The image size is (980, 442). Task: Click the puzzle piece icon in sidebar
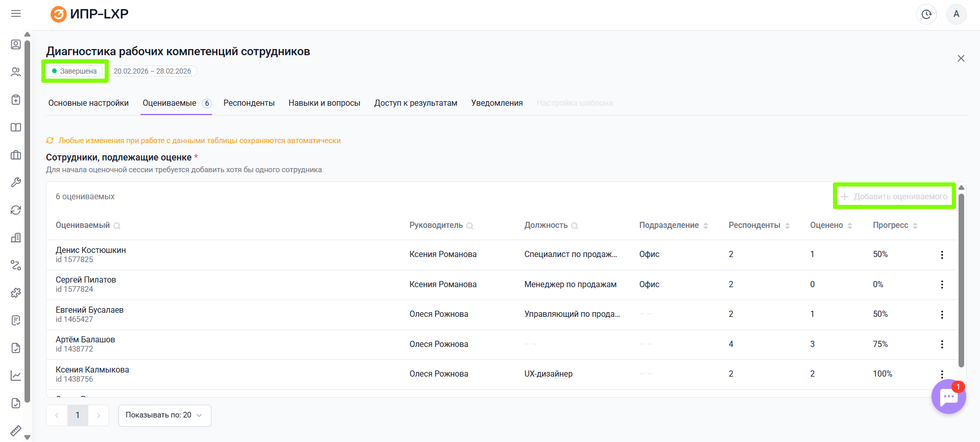tap(16, 293)
